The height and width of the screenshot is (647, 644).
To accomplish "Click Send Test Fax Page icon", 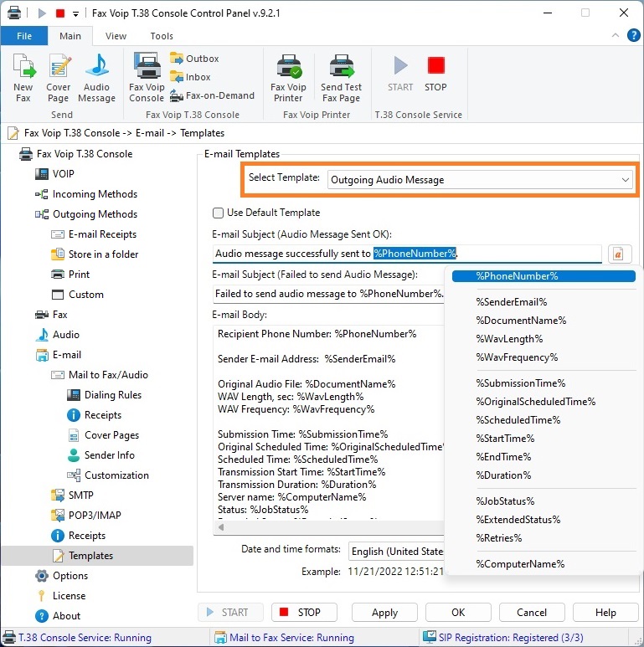I will pos(342,78).
